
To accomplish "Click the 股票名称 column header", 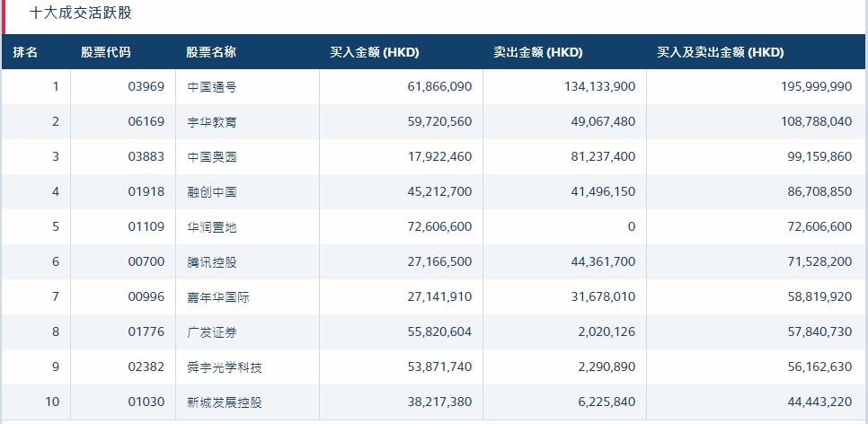I will click(211, 53).
